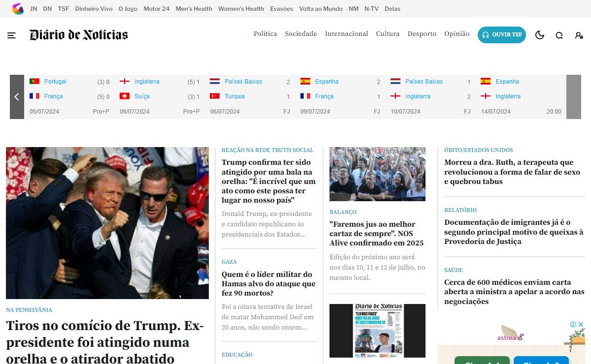Viewport: 591px width, 364px height.
Task: Open the search magnifier icon
Action: pyautogui.click(x=559, y=35)
